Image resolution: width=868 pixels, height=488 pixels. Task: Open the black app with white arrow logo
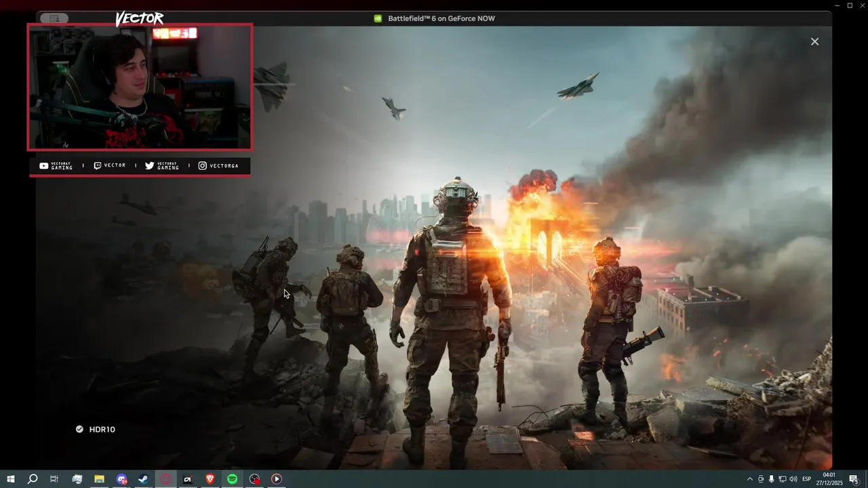pos(188,479)
